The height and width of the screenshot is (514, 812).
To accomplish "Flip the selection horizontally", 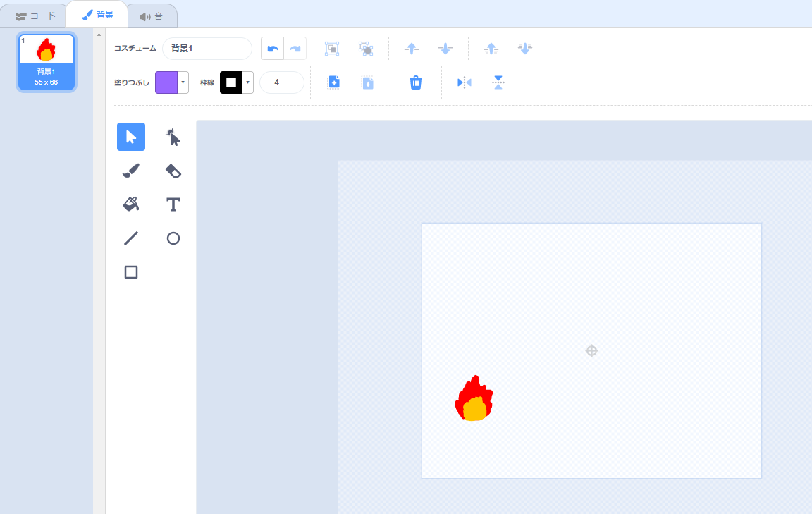I will 464,82.
